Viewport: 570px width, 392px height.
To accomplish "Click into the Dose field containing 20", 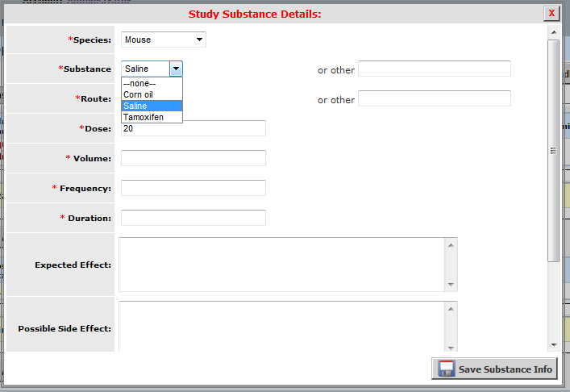I will [193, 128].
